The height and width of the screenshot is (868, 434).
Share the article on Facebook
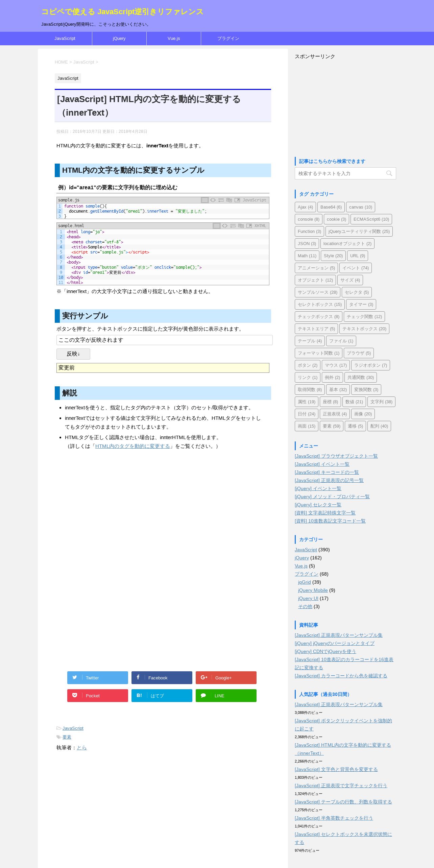(162, 678)
